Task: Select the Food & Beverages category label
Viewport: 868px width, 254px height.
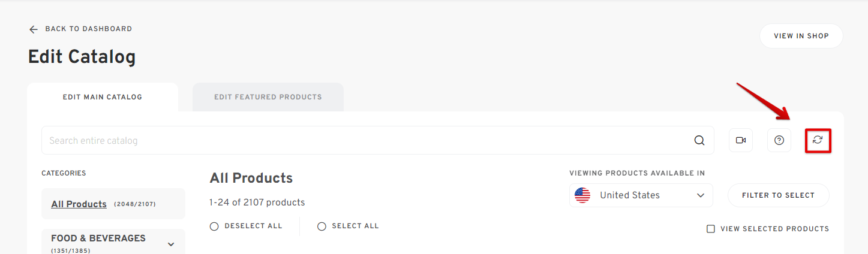Action: (x=98, y=238)
